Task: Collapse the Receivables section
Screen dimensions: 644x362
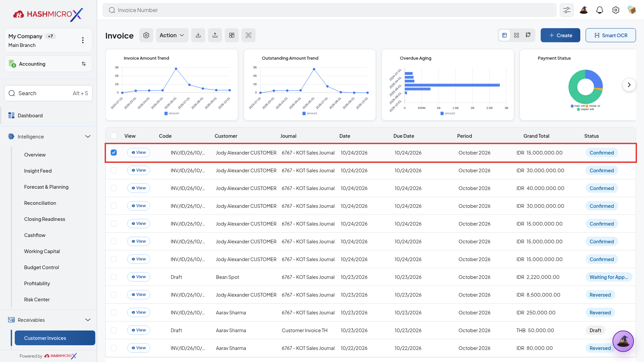Action: click(x=88, y=320)
